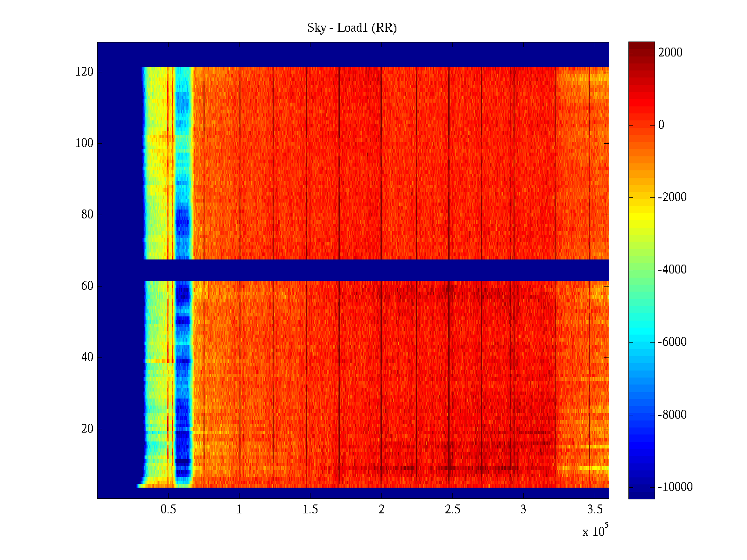Select the y-axis tick label 120
The height and width of the screenshot is (560, 747).
point(84,72)
